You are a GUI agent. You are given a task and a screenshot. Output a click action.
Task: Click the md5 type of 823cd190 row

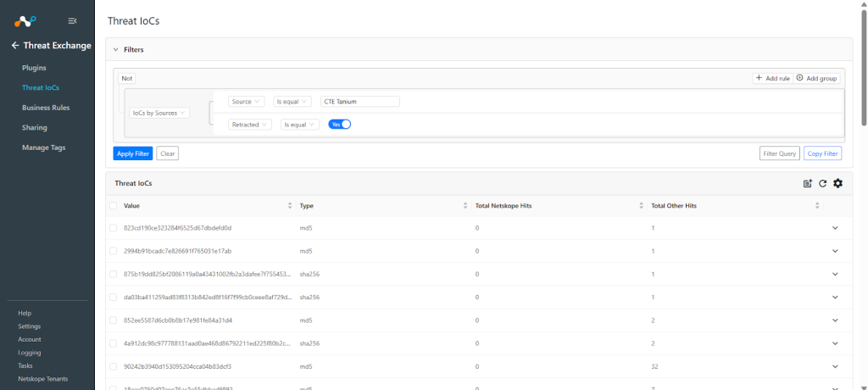[x=304, y=228]
